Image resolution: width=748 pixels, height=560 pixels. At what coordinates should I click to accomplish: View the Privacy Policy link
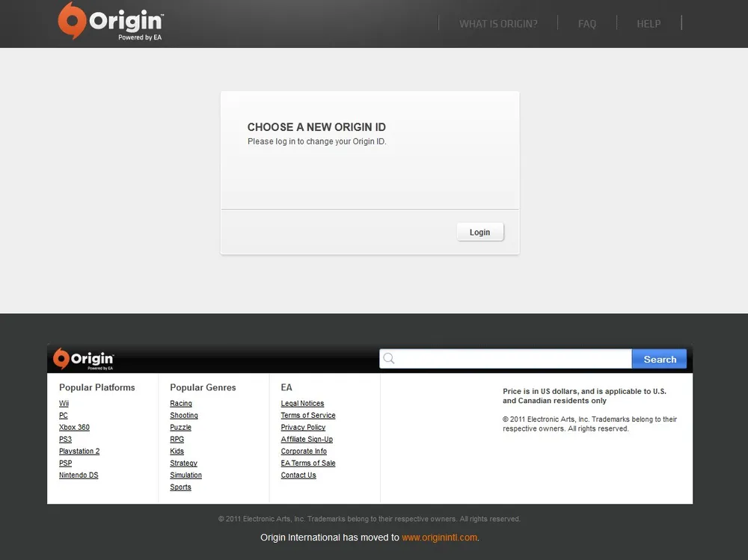[303, 428]
